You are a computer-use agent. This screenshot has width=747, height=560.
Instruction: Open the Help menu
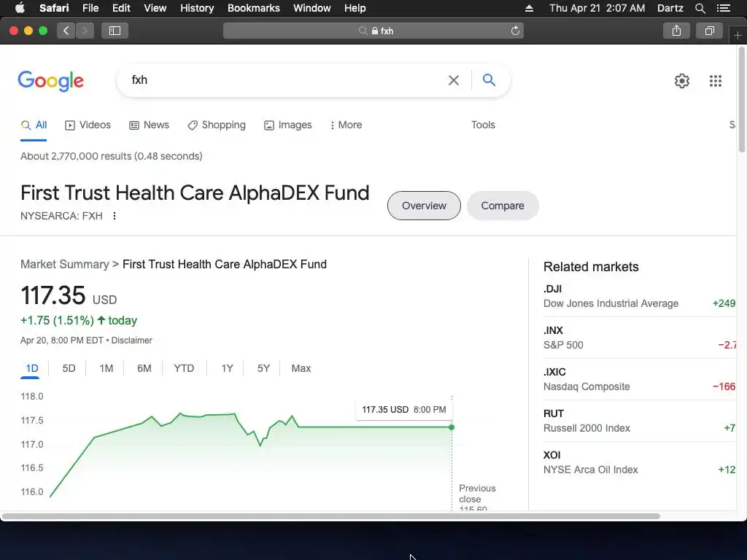355,8
